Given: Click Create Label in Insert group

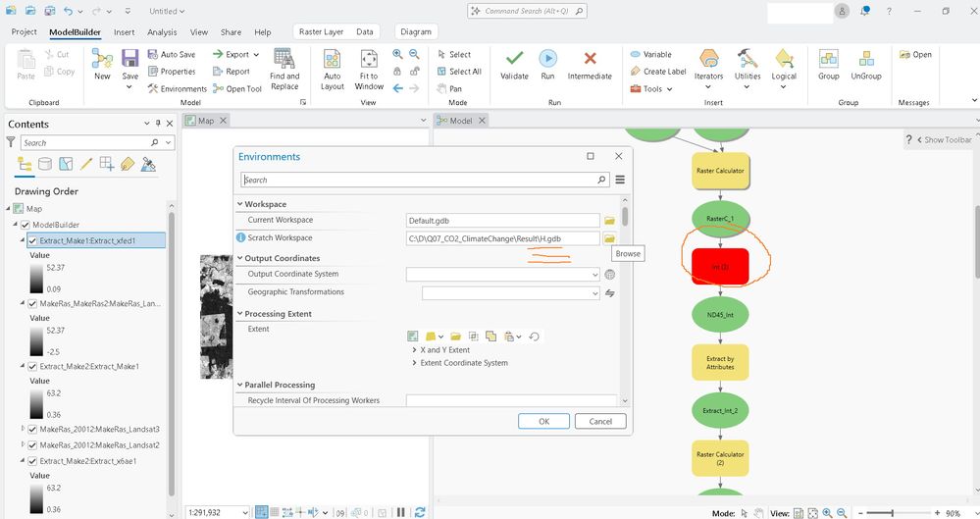Looking at the screenshot, I should tap(658, 72).
